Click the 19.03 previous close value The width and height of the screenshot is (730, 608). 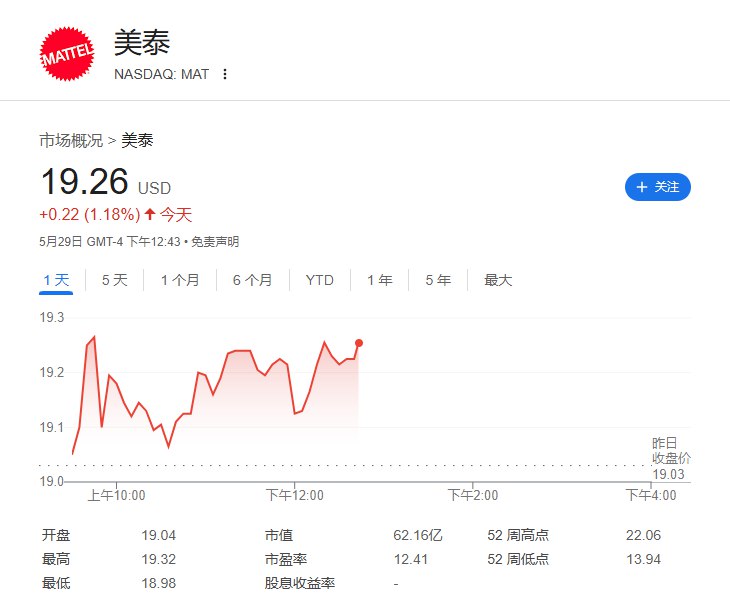669,474
